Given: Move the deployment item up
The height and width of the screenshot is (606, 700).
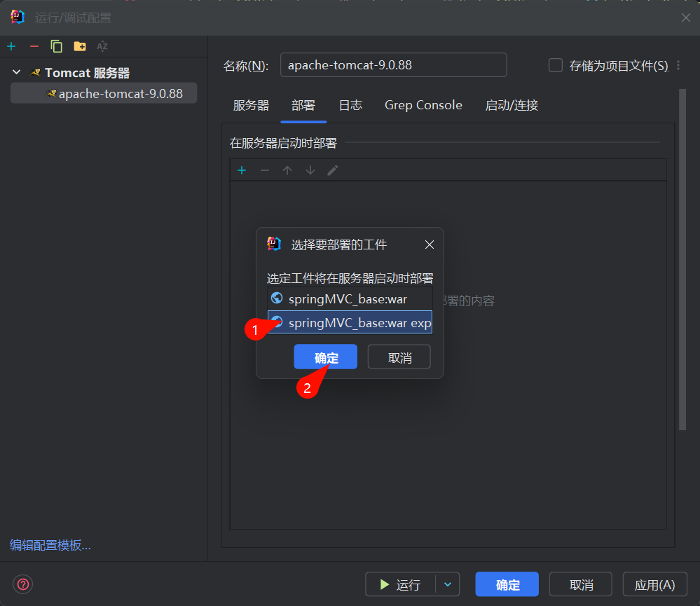Looking at the screenshot, I should coord(287,170).
